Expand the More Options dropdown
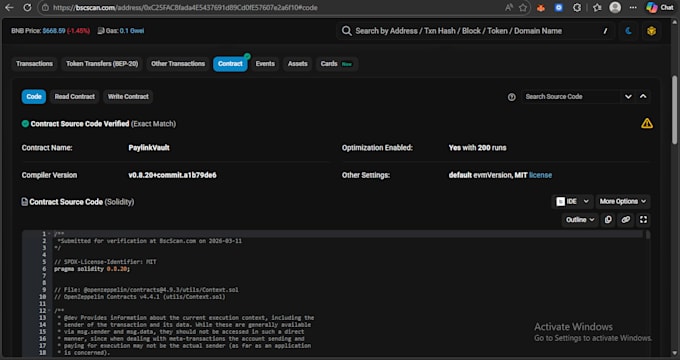The height and width of the screenshot is (360, 680). [x=623, y=201]
